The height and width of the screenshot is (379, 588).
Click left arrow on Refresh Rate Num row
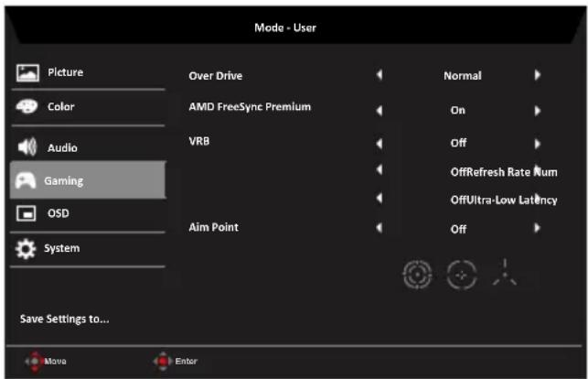pyautogui.click(x=380, y=169)
